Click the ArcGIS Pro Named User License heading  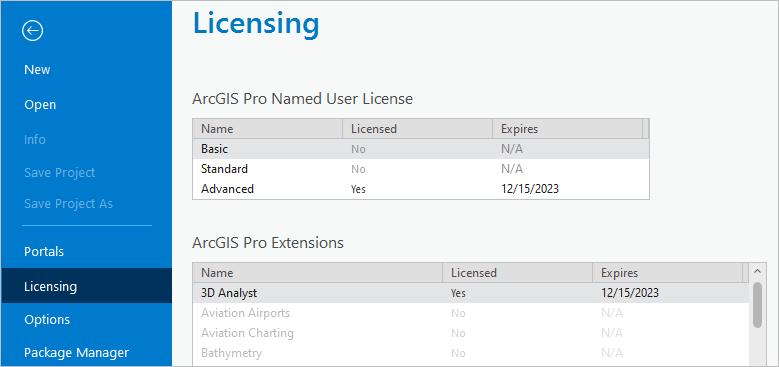tap(303, 99)
